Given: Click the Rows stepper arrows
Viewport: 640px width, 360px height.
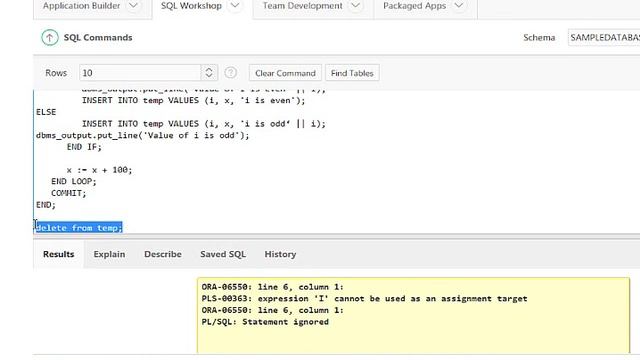Looking at the screenshot, I should [x=209, y=73].
